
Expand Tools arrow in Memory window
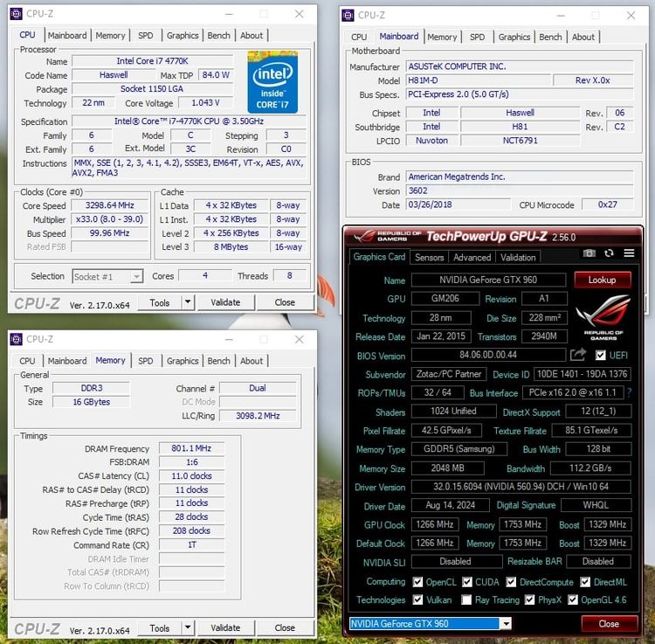pyautogui.click(x=188, y=627)
